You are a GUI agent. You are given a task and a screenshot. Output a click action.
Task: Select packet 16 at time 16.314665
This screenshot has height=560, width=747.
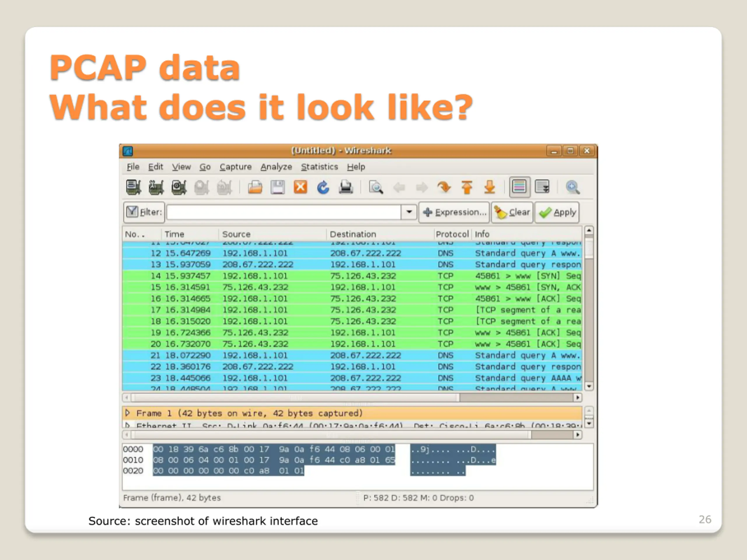tap(352, 299)
